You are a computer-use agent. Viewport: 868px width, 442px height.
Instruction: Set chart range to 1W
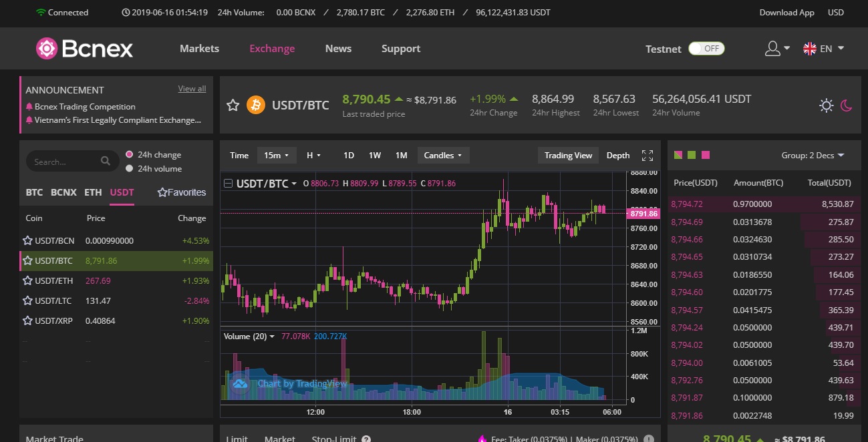click(x=375, y=155)
